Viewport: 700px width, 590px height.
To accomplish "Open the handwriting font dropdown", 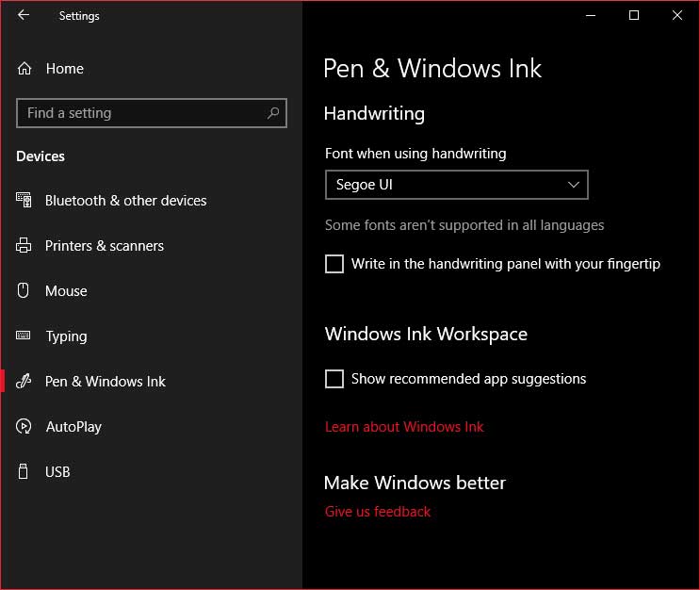I will pyautogui.click(x=457, y=185).
